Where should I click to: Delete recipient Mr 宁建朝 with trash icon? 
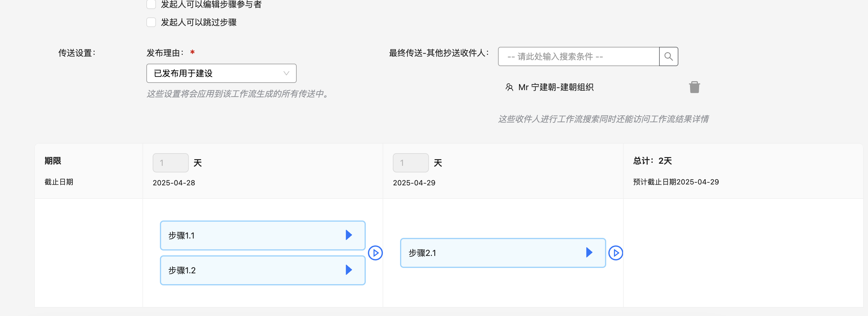pyautogui.click(x=694, y=87)
